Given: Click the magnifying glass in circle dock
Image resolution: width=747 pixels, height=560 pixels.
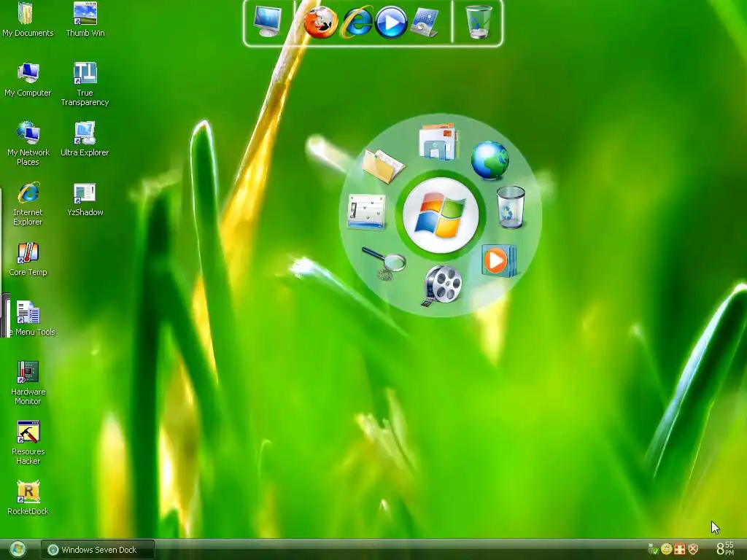Looking at the screenshot, I should (x=384, y=262).
